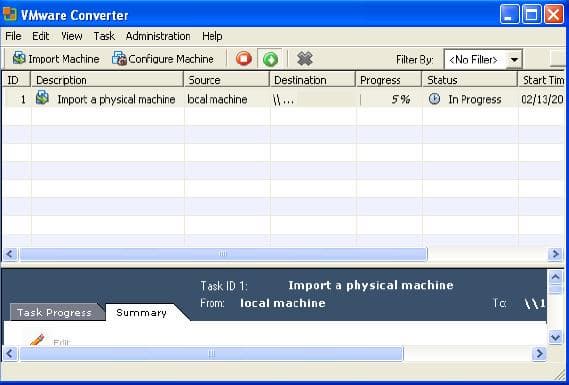Viewport: 569px width, 385px height.
Task: Stop the task with red stop icon
Action: pyautogui.click(x=243, y=59)
